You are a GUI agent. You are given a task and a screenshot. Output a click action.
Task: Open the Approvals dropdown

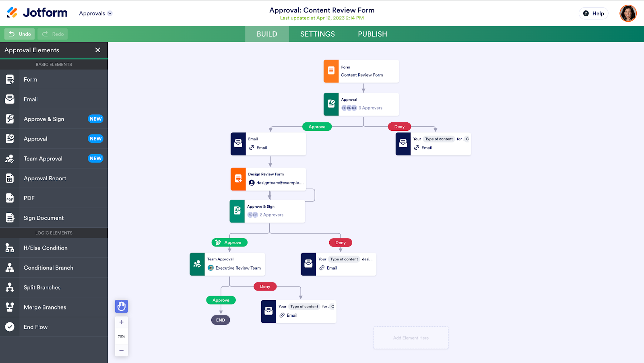(x=95, y=13)
